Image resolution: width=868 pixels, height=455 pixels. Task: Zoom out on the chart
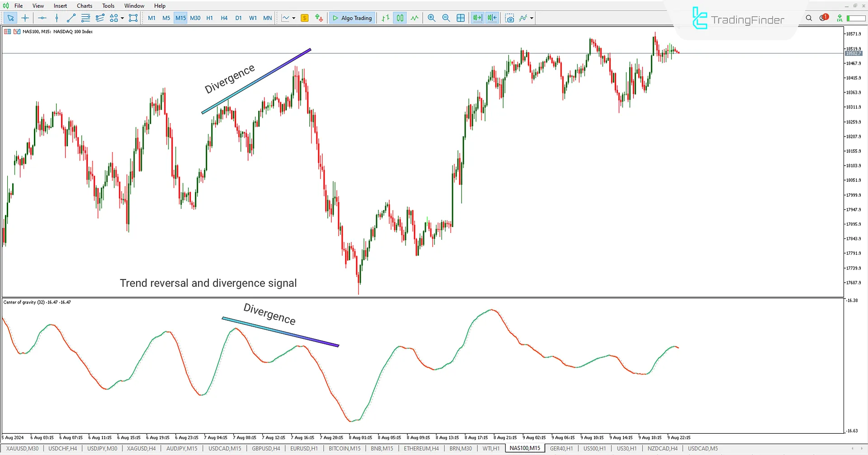point(446,18)
